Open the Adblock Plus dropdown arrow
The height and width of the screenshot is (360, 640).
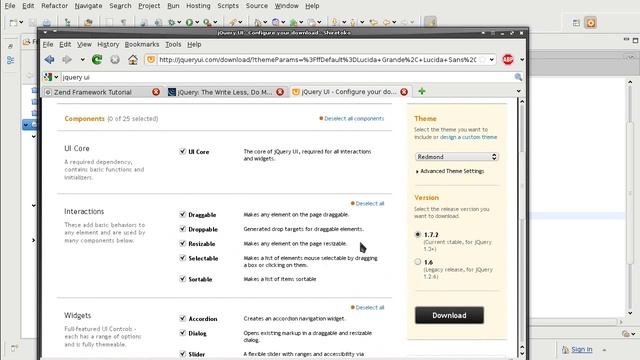click(522, 60)
